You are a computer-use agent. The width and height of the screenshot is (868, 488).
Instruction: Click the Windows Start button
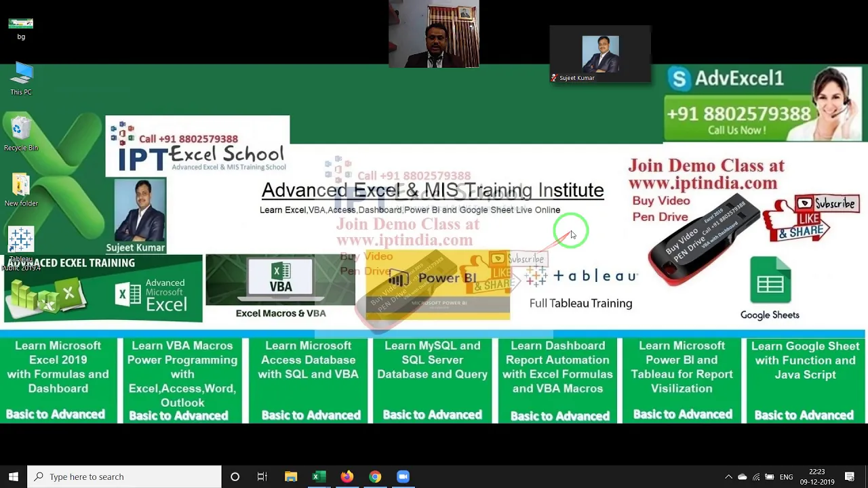[x=13, y=476]
